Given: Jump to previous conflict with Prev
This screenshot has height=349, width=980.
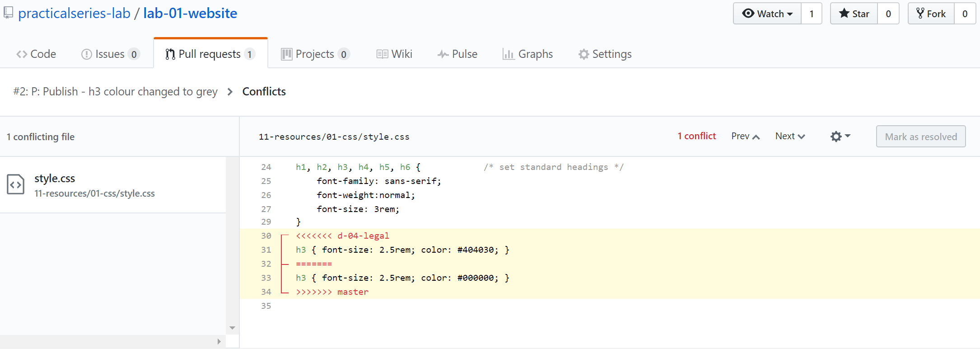Looking at the screenshot, I should (x=746, y=136).
